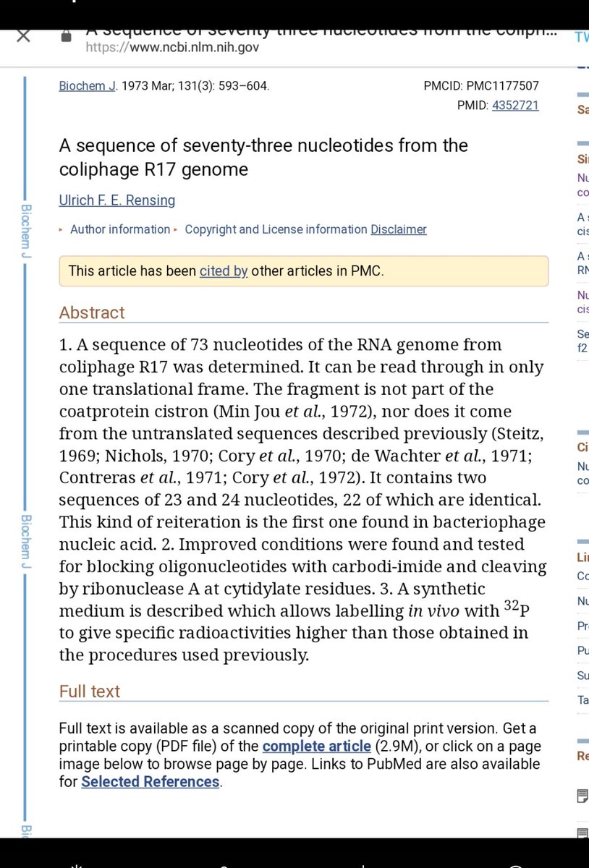Click the padlock icon beside the URL

coord(67,36)
